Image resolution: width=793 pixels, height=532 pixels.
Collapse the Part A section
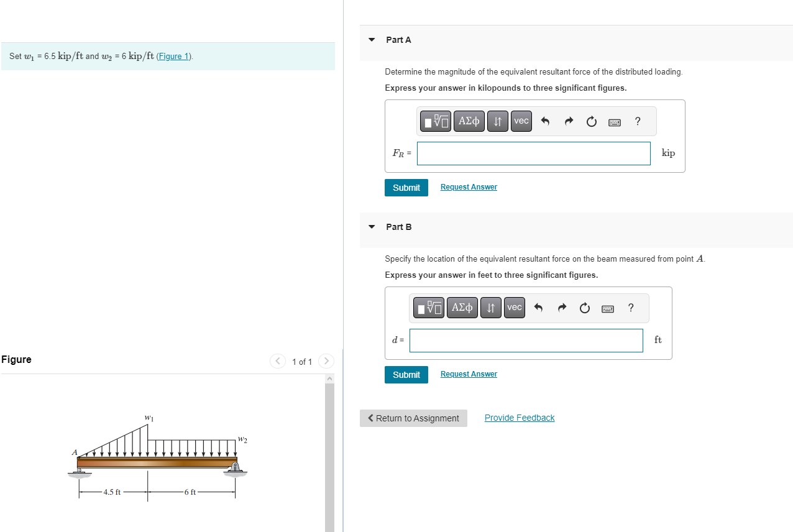(371, 39)
